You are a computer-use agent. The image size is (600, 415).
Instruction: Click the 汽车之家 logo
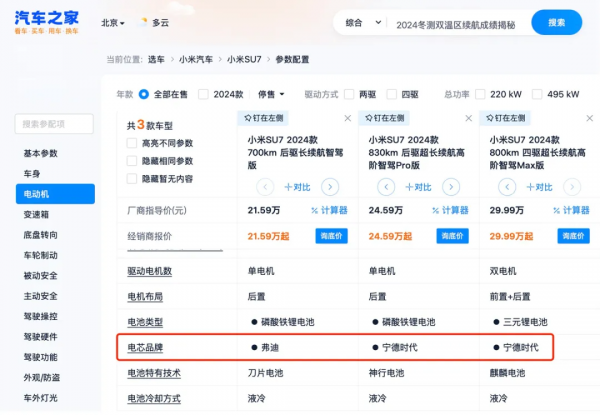coord(46,22)
